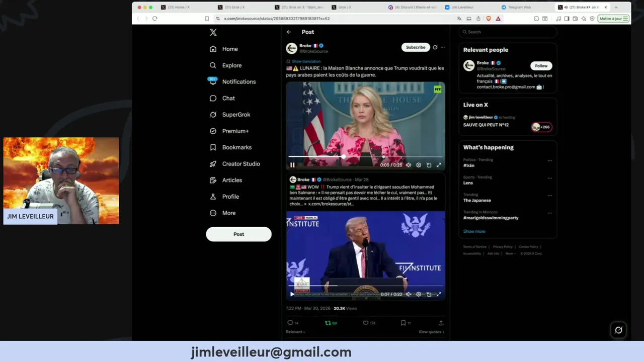Bookmark the post showing 11 bookmarks

(x=403, y=323)
